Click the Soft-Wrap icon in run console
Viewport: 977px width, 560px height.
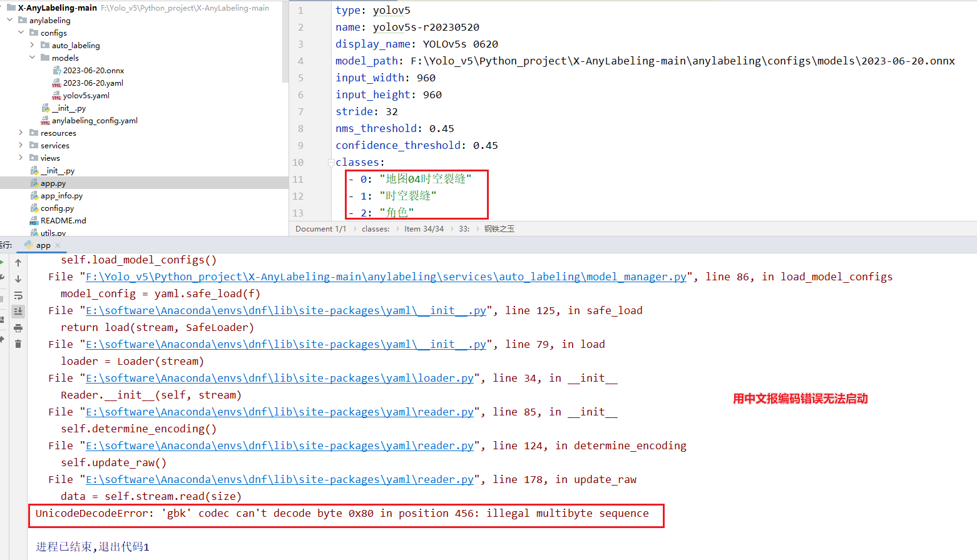[18, 296]
